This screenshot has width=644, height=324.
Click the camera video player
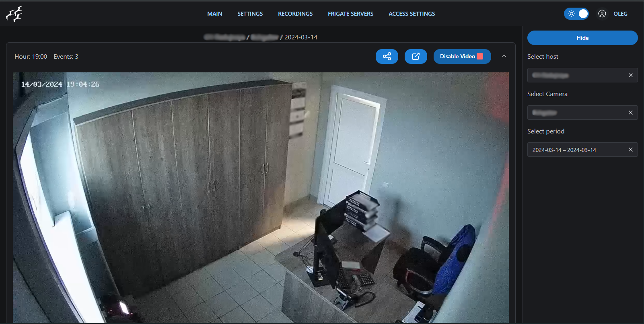coord(261,197)
